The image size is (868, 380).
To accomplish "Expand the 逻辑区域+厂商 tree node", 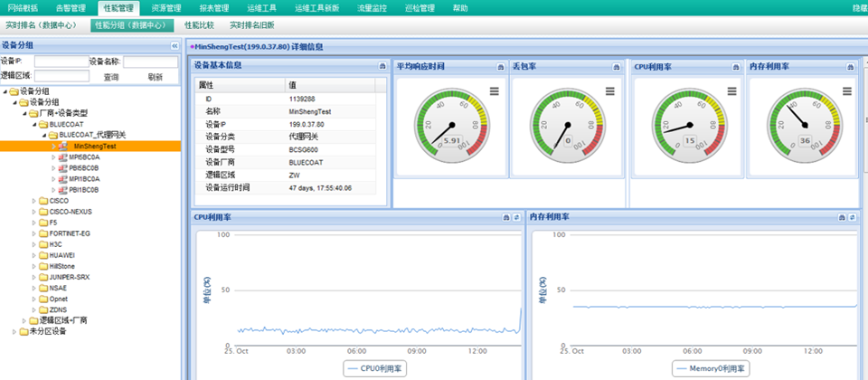I will (x=24, y=320).
